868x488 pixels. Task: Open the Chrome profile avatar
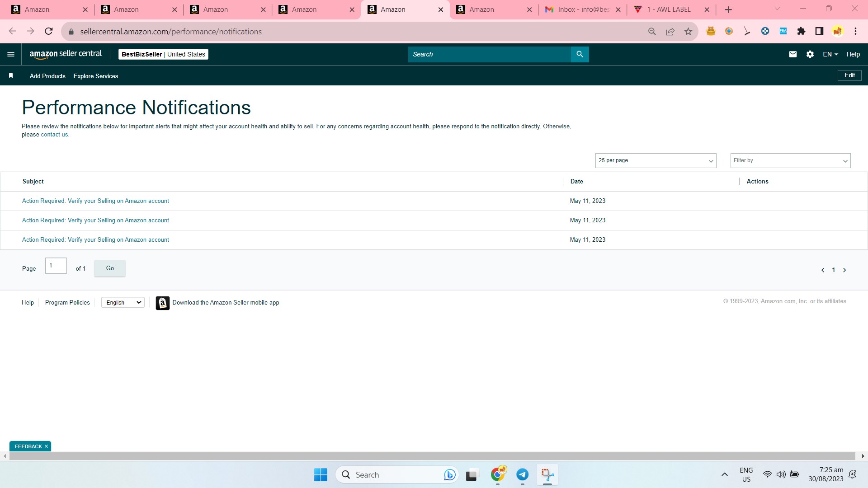[x=837, y=31]
